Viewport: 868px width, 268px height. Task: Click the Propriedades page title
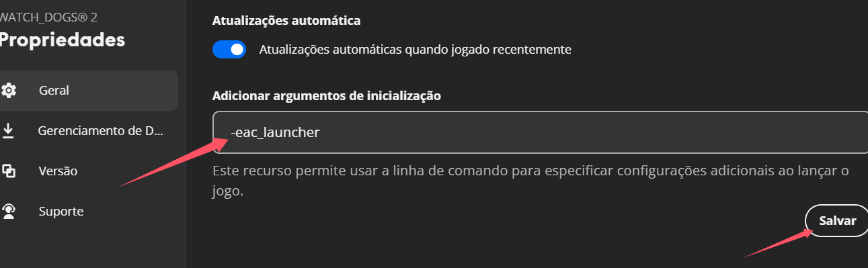point(63,40)
